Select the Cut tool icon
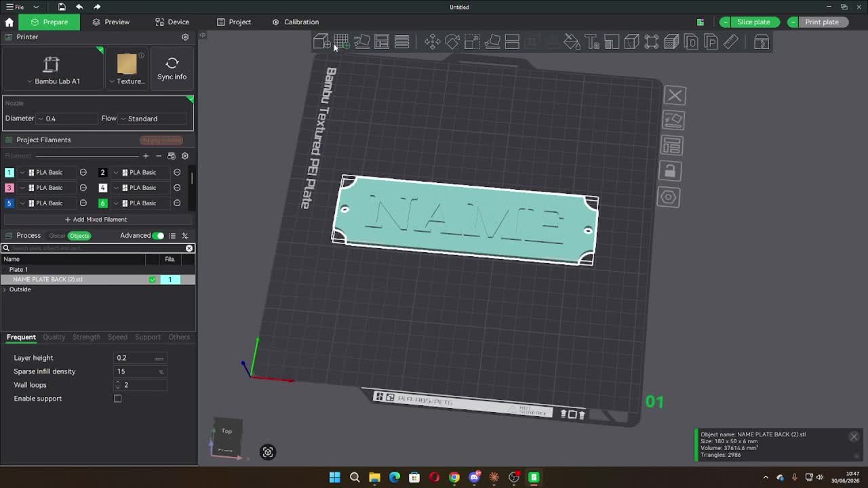This screenshot has width=868, height=488. click(x=512, y=42)
